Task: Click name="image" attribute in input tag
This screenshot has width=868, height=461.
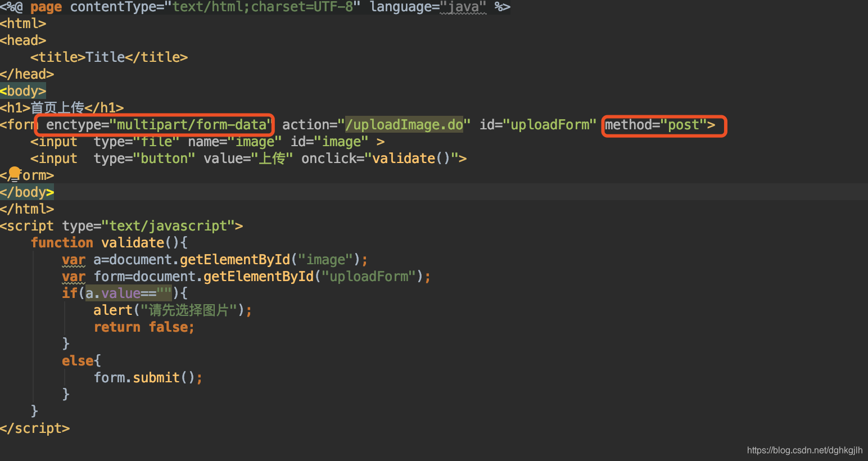Action: click(x=235, y=142)
